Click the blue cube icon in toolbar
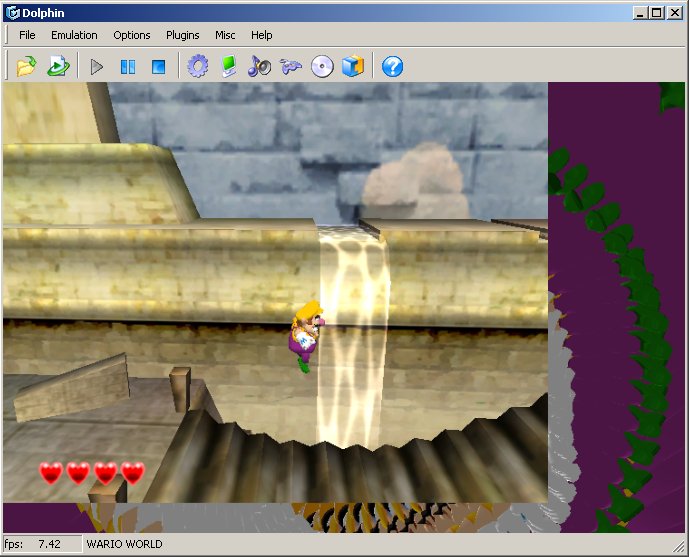 (x=353, y=66)
